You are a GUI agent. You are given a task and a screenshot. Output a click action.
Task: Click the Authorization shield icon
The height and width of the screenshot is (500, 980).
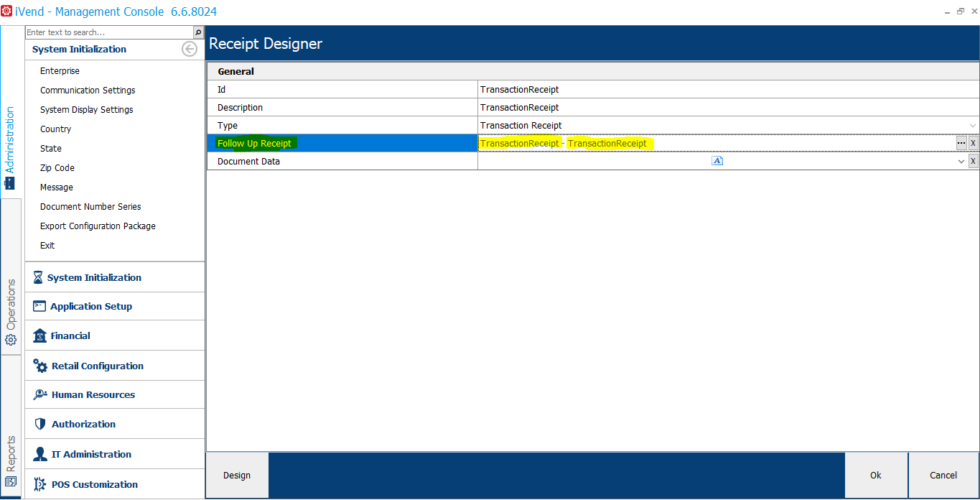click(40, 424)
